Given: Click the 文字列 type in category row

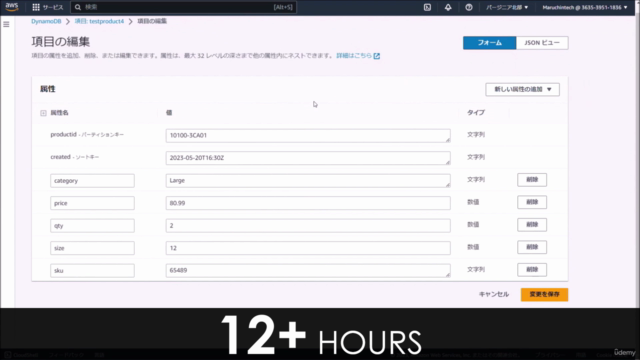Looking at the screenshot, I should click(476, 180).
